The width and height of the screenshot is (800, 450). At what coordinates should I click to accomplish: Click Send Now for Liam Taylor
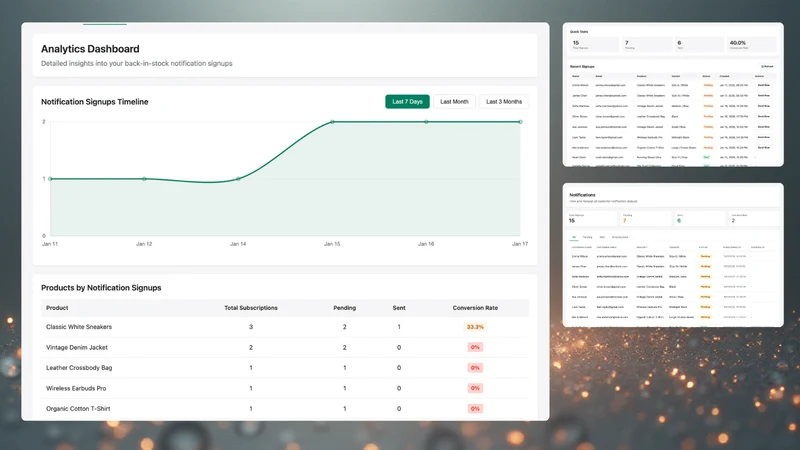[x=764, y=137]
